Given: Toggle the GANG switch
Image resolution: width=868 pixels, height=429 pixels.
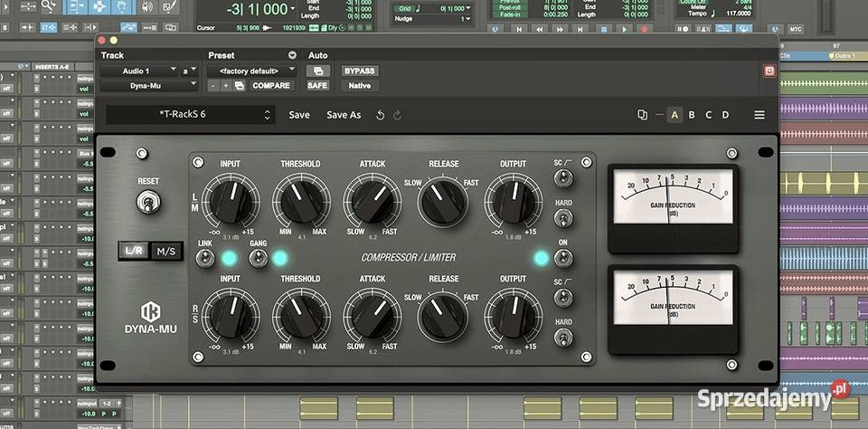Looking at the screenshot, I should (x=259, y=258).
